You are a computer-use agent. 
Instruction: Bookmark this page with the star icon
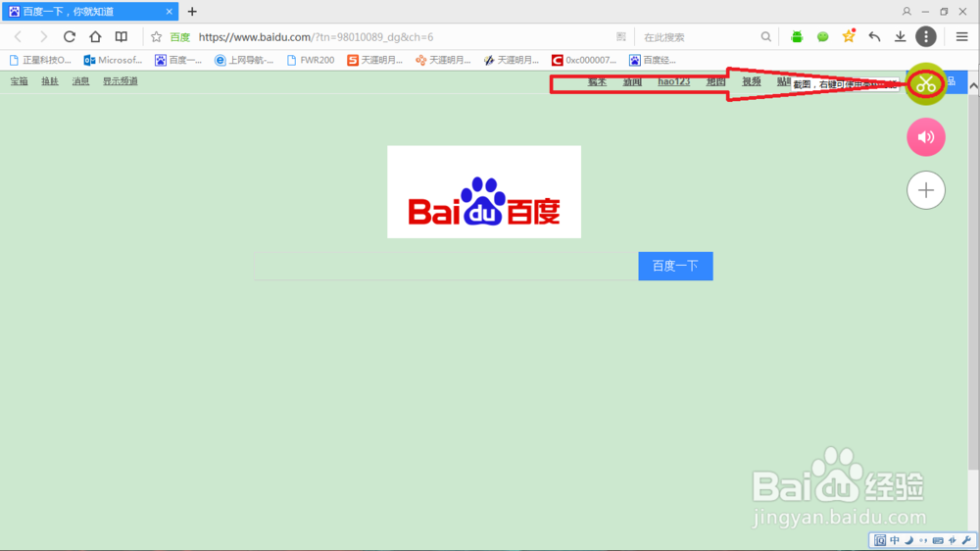pyautogui.click(x=156, y=37)
